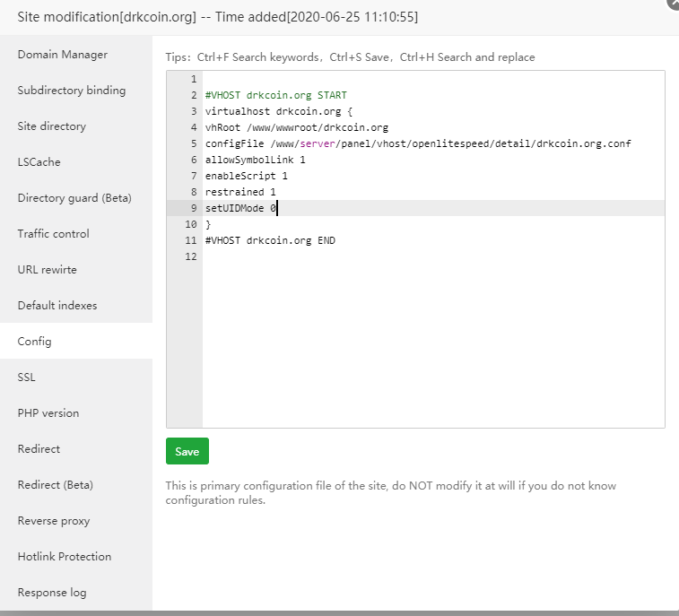
Task: Open the Site directory section
Action: pyautogui.click(x=52, y=126)
